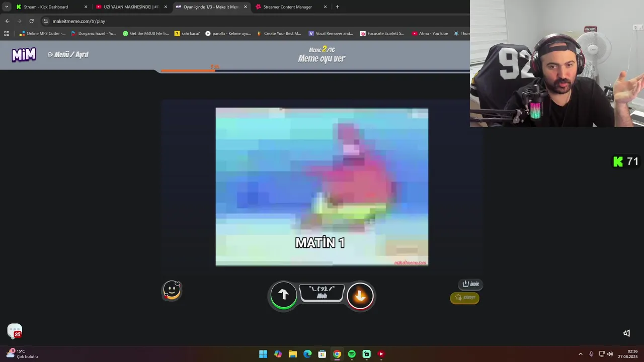This screenshot has height=362, width=644.
Task: Switch to UZİ YALAN MAKİNESİNDE YouTube tab
Action: pyautogui.click(x=131, y=7)
